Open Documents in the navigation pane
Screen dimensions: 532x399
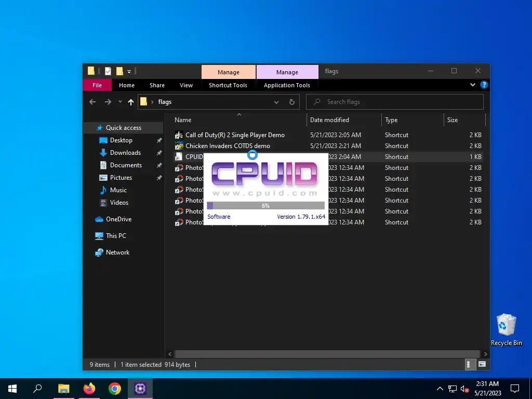[x=126, y=165]
